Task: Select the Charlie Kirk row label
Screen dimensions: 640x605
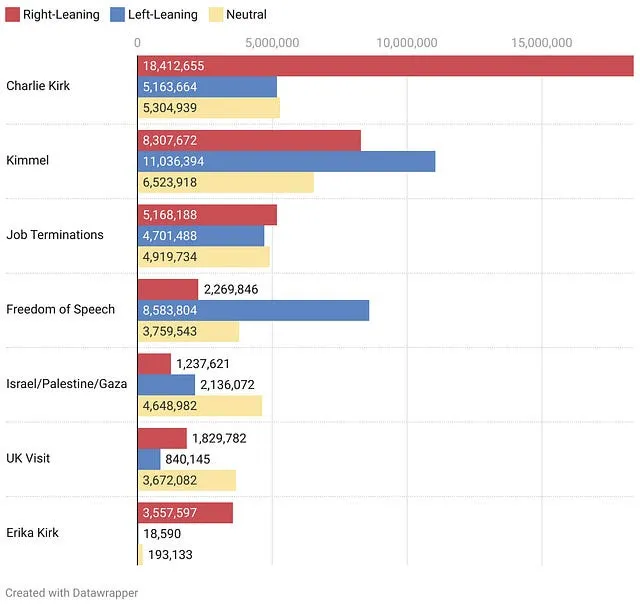Action: (x=38, y=86)
